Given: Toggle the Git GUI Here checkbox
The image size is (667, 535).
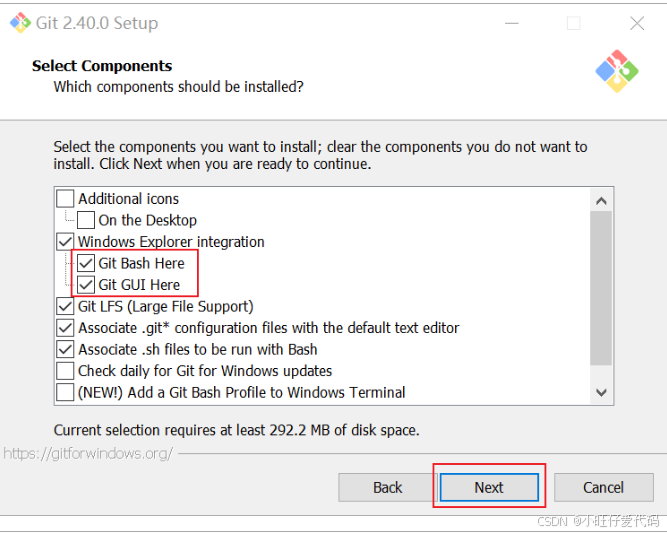Looking at the screenshot, I should click(86, 285).
